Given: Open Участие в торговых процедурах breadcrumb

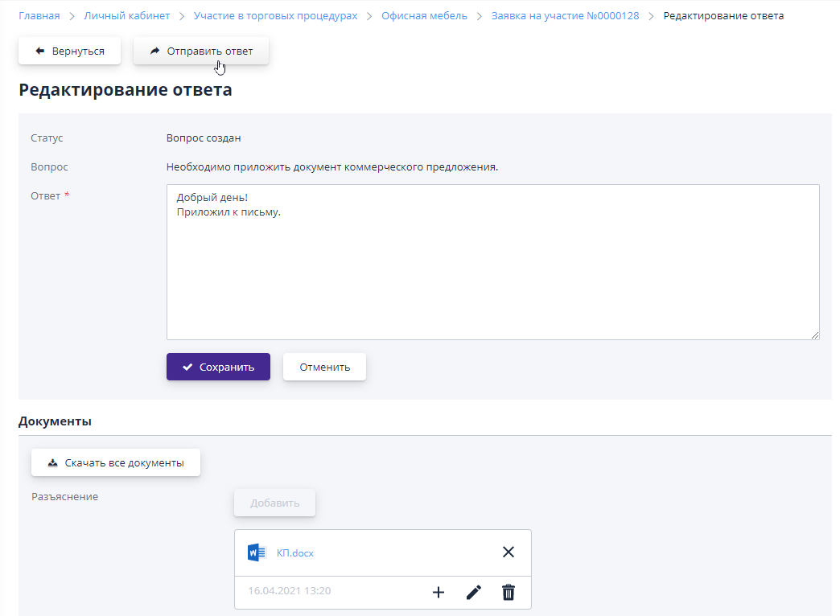Looking at the screenshot, I should point(275,15).
